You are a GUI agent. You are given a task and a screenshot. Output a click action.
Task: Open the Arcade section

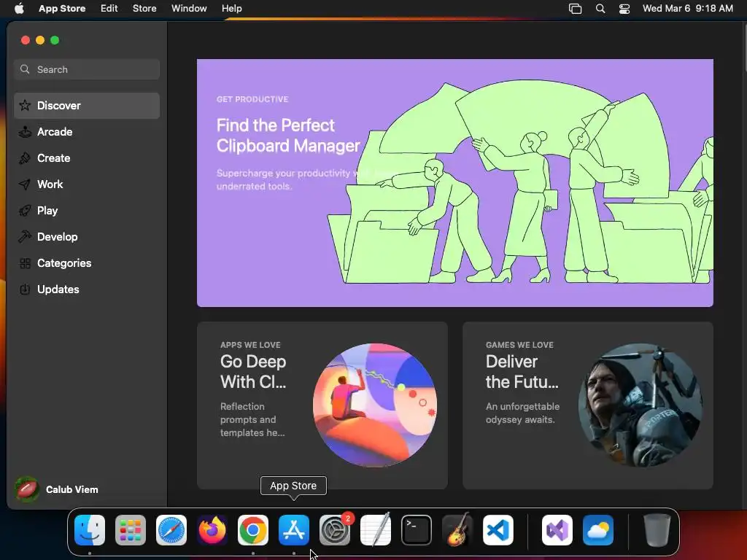pos(87,132)
